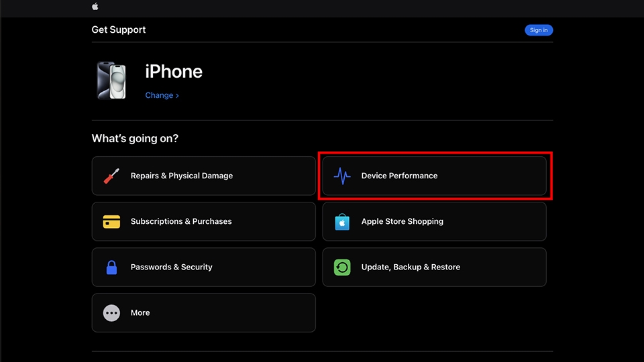
Task: Open Subscriptions & Purchases topic
Action: [204, 221]
